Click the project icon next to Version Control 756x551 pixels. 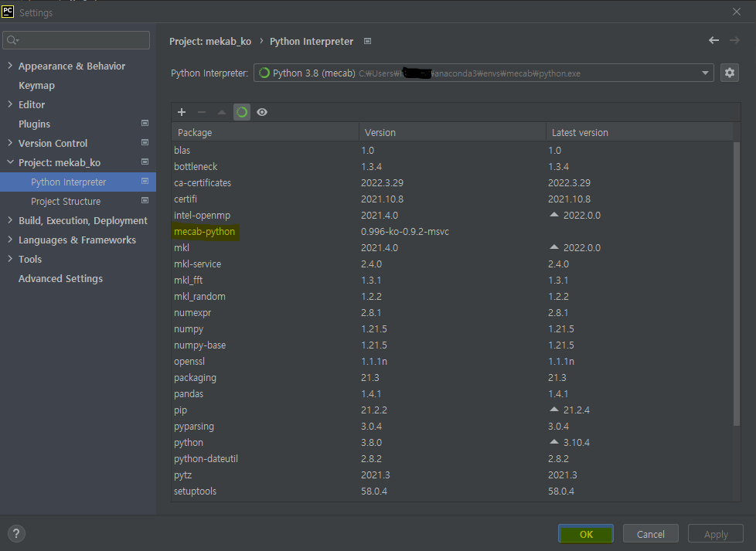[x=145, y=143]
